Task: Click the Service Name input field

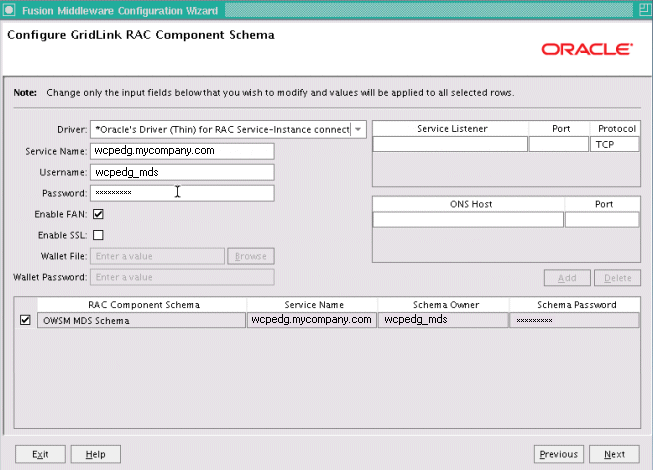Action: click(x=182, y=151)
